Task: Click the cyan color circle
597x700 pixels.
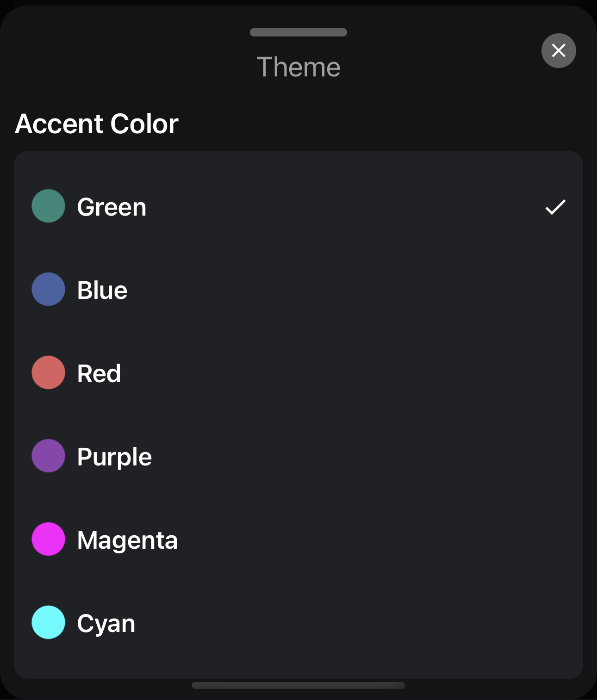Action: (x=48, y=622)
